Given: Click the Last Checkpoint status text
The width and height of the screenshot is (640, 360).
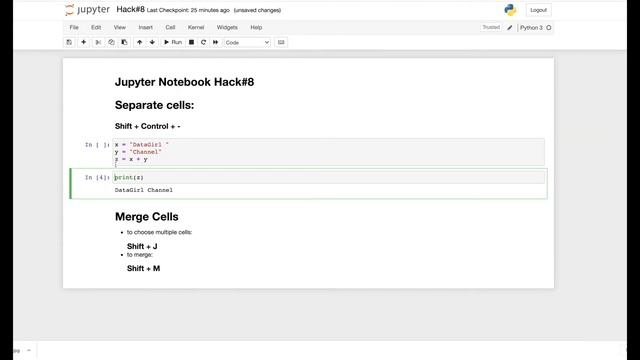Looking at the screenshot, I should [x=188, y=10].
